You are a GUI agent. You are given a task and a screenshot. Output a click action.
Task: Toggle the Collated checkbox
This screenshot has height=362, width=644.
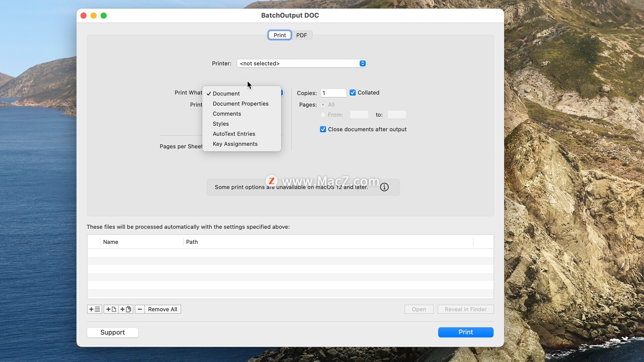353,93
